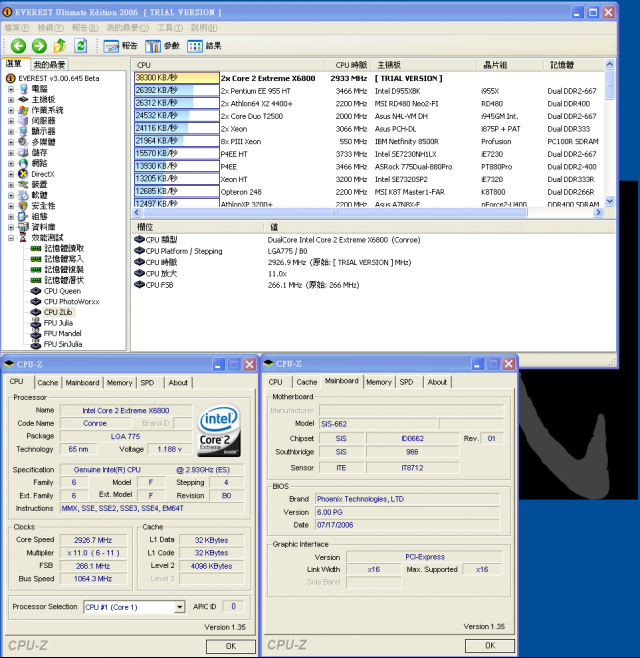Select the 電腦 computer tree icon
640x658 pixels.
(x=24, y=89)
